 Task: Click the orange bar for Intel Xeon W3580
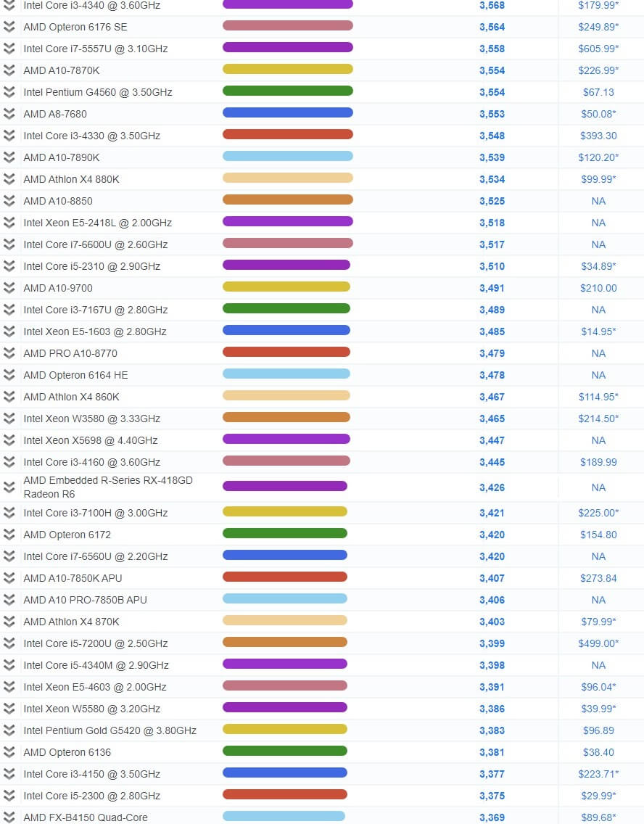coord(286,417)
